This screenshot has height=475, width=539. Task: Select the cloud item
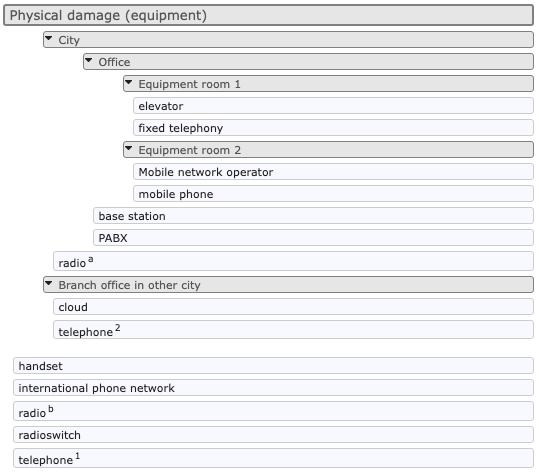coord(293,307)
